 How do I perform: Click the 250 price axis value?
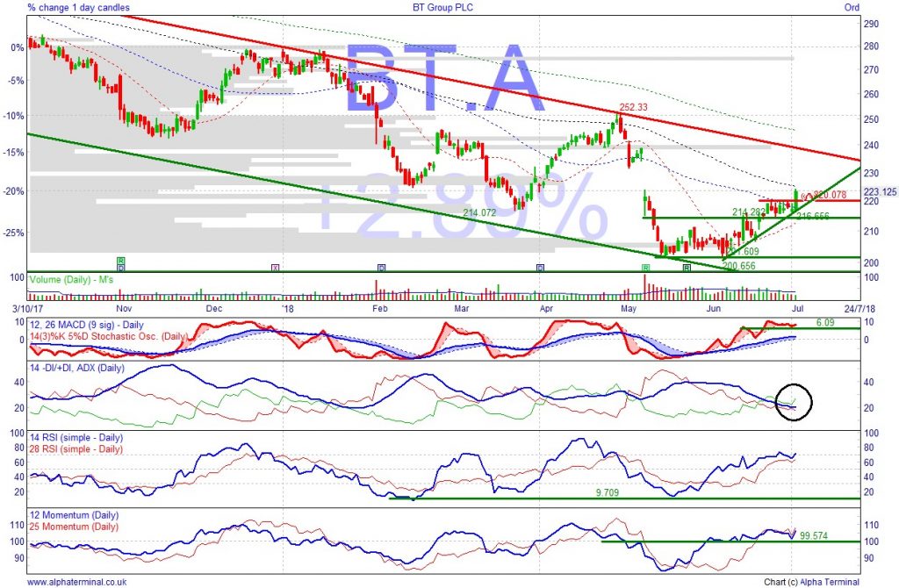pyautogui.click(x=871, y=119)
